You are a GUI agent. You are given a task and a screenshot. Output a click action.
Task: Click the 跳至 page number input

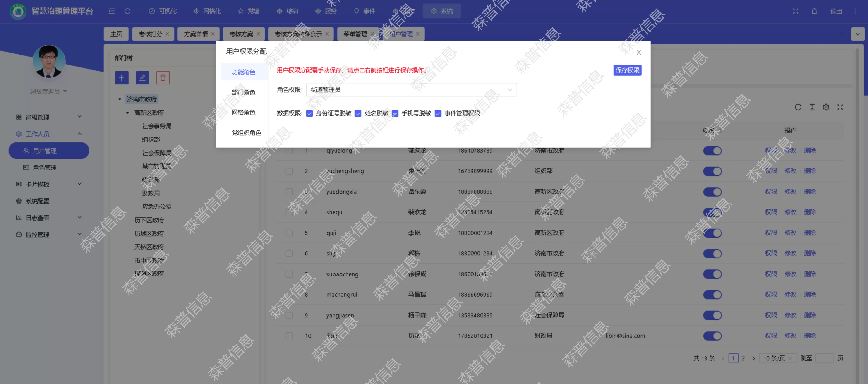825,358
